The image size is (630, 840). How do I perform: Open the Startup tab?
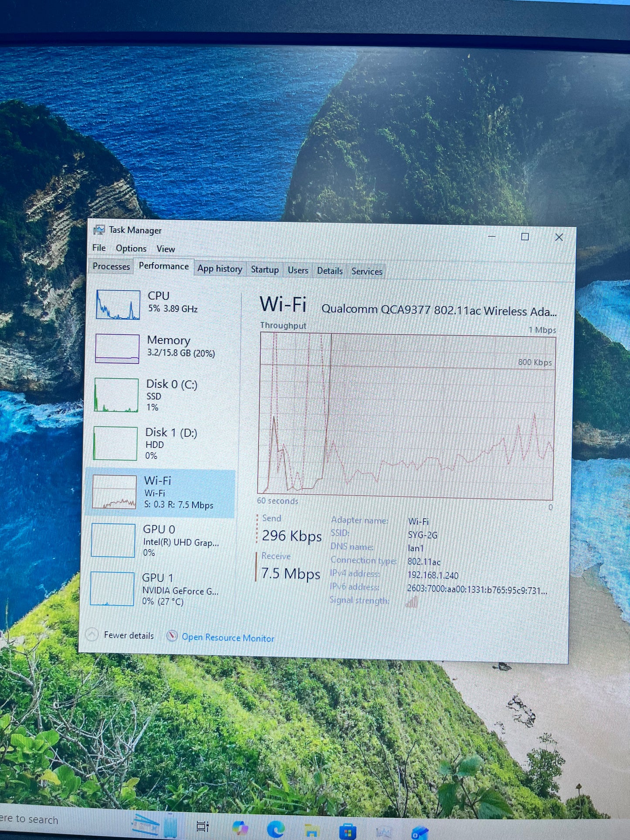[x=265, y=270]
